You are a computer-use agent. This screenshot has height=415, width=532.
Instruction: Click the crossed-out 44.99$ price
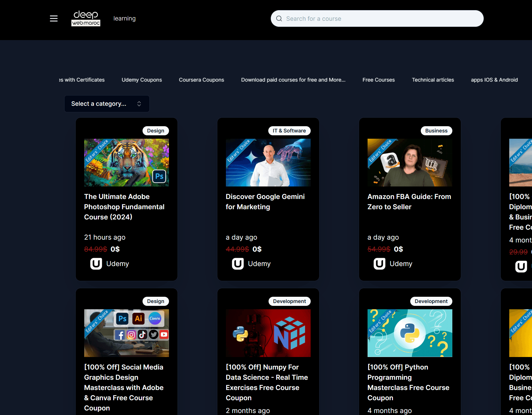pos(237,249)
